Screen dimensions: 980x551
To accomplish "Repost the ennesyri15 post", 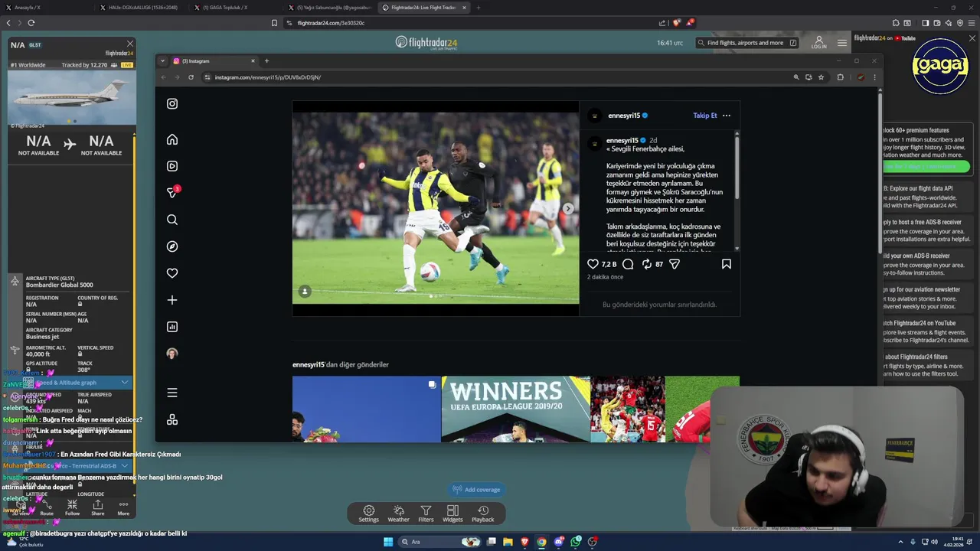I will pyautogui.click(x=646, y=264).
